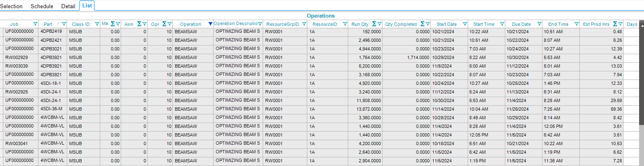This screenshot has width=644, height=166.
Task: Click end time 1:46 PM
Action: point(552,83)
